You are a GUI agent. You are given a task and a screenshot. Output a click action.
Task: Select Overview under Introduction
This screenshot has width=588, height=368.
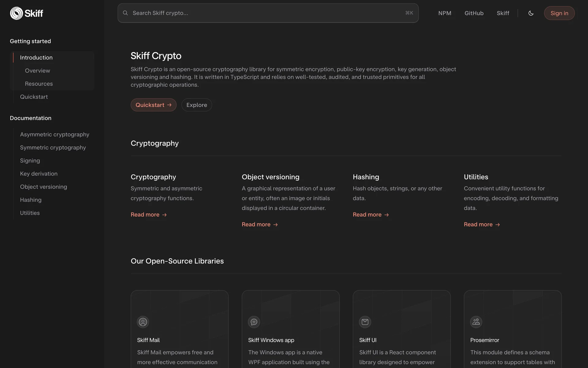pos(37,71)
